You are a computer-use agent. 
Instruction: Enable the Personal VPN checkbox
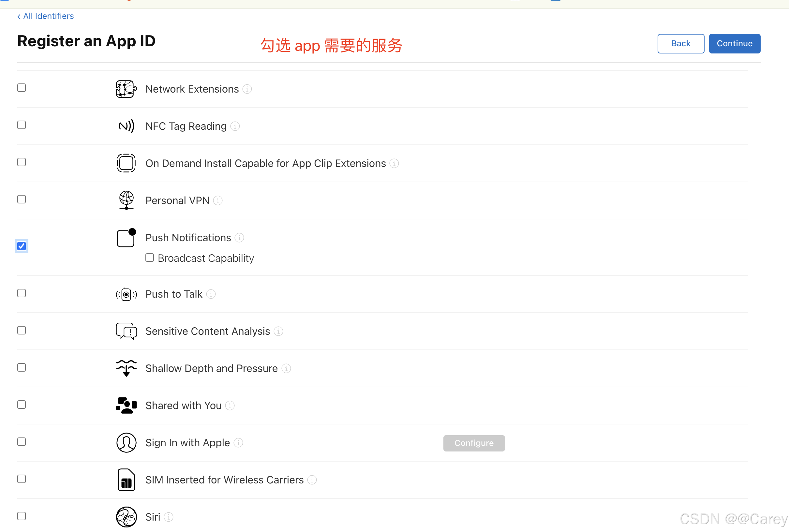click(x=22, y=199)
